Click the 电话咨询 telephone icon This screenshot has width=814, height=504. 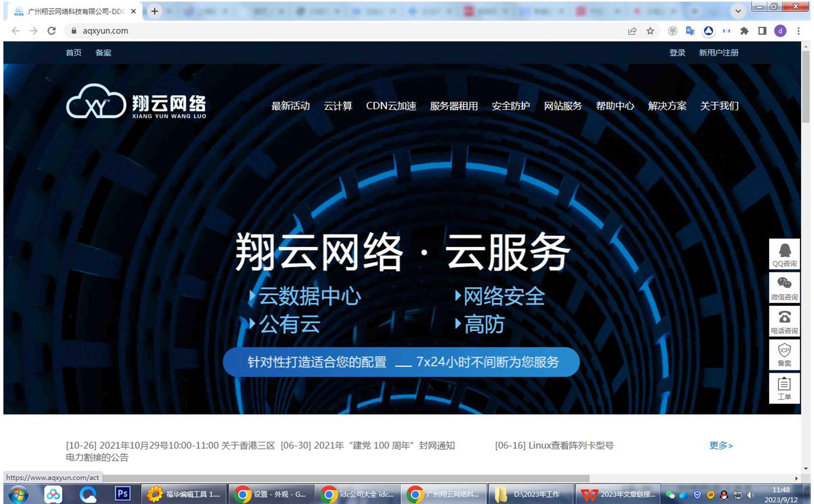click(784, 321)
